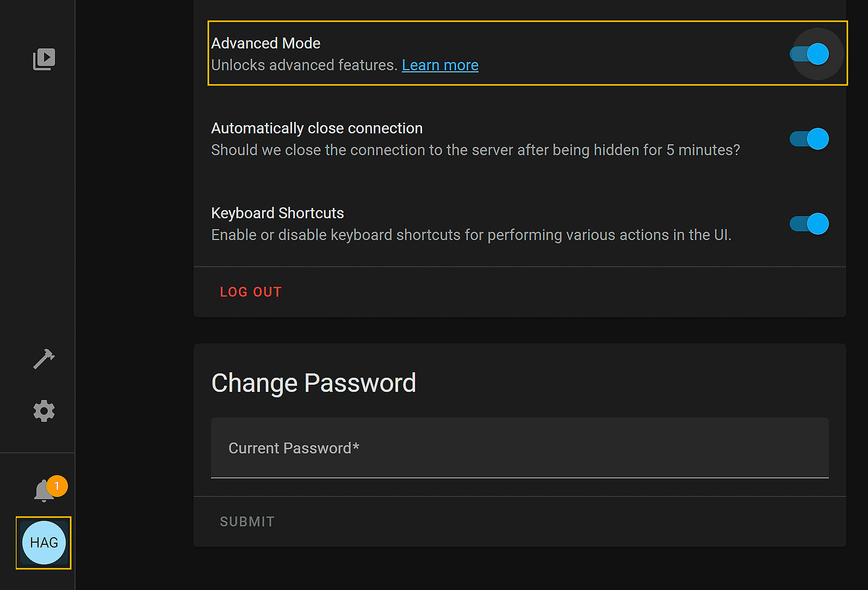Click the Keyboard Shortcuts title text
868x590 pixels.
(x=277, y=213)
